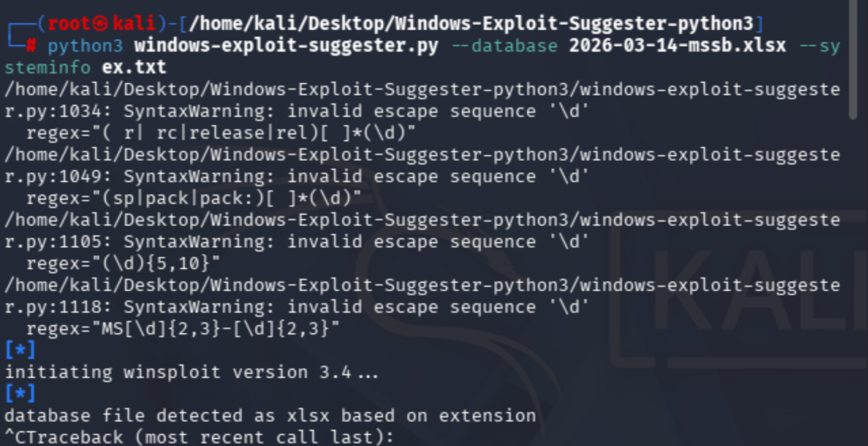Click the 2026-03-14-mssb.xlsx filename argument
Image resolution: width=868 pixels, height=446 pixels.
pyautogui.click(x=677, y=46)
